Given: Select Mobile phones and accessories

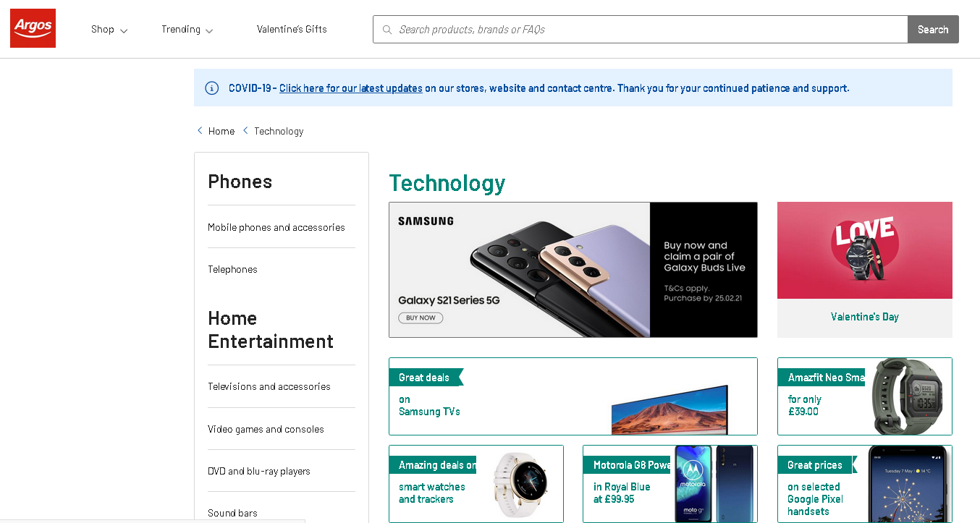Looking at the screenshot, I should pyautogui.click(x=276, y=227).
